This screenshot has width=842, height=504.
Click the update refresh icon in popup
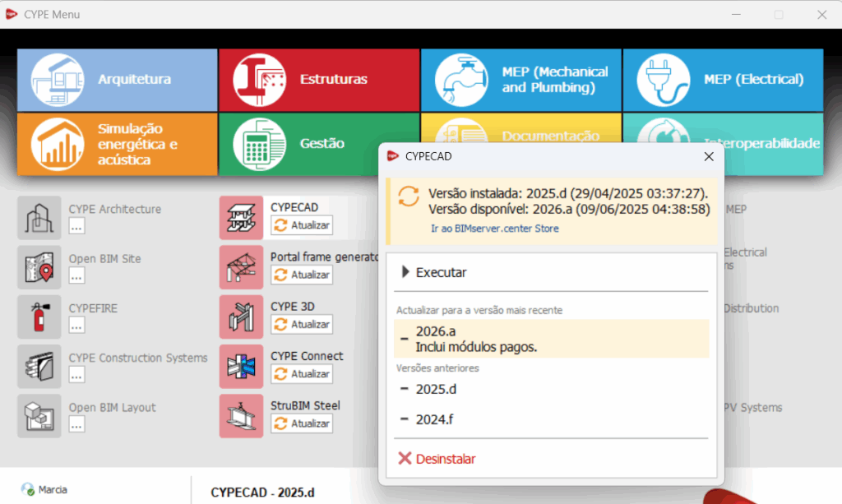[409, 197]
